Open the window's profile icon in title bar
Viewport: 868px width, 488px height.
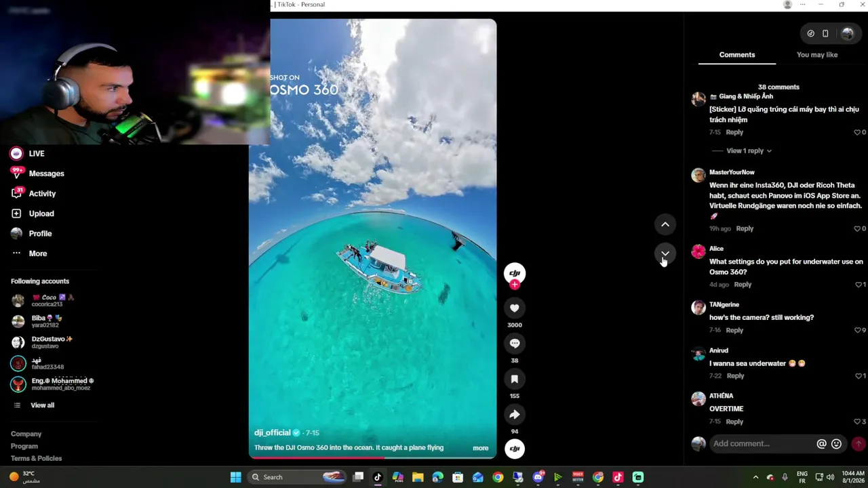pos(787,5)
